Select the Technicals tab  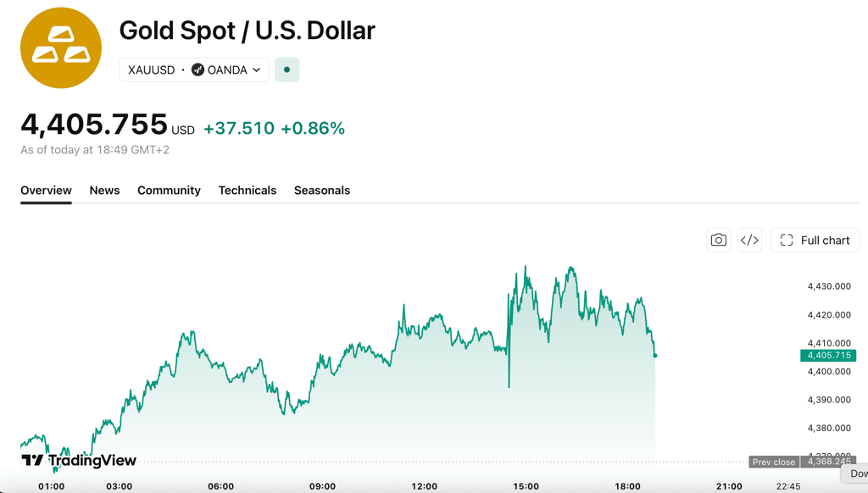248,191
